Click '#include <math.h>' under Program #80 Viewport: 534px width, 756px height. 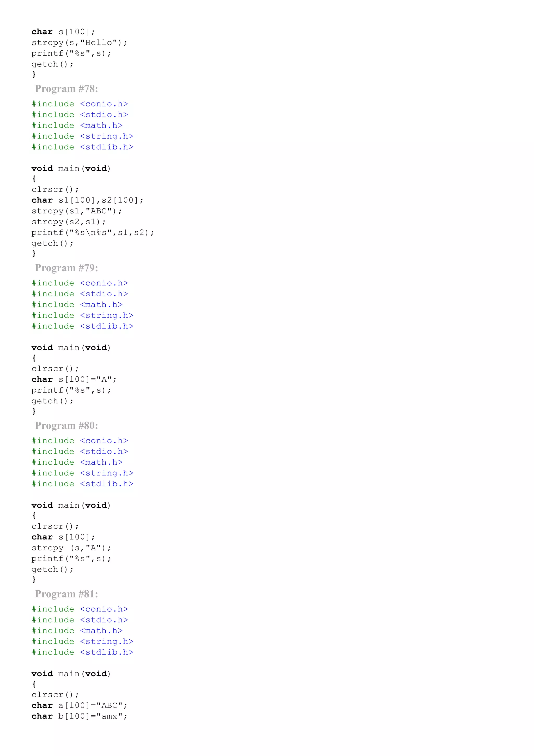(x=77, y=462)
